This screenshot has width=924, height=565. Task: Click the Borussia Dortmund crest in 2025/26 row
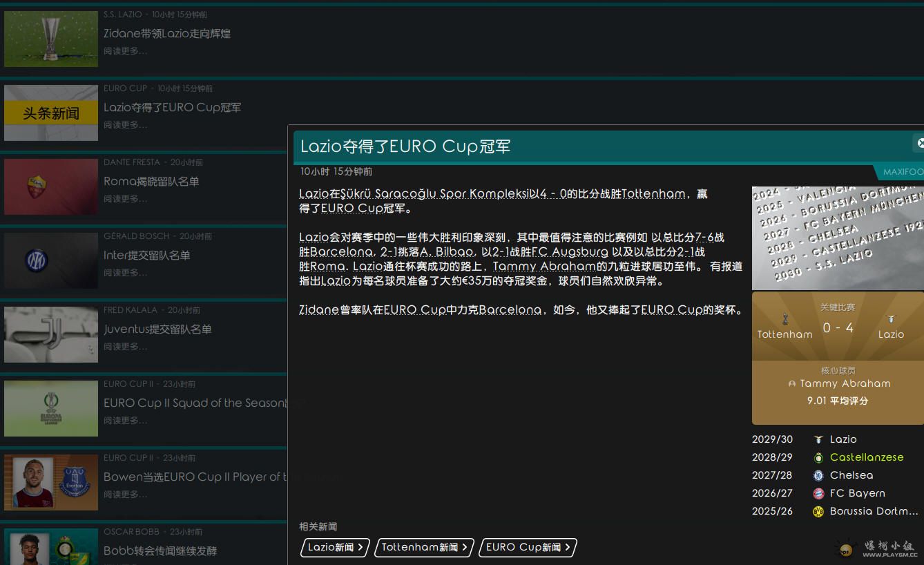click(x=818, y=511)
